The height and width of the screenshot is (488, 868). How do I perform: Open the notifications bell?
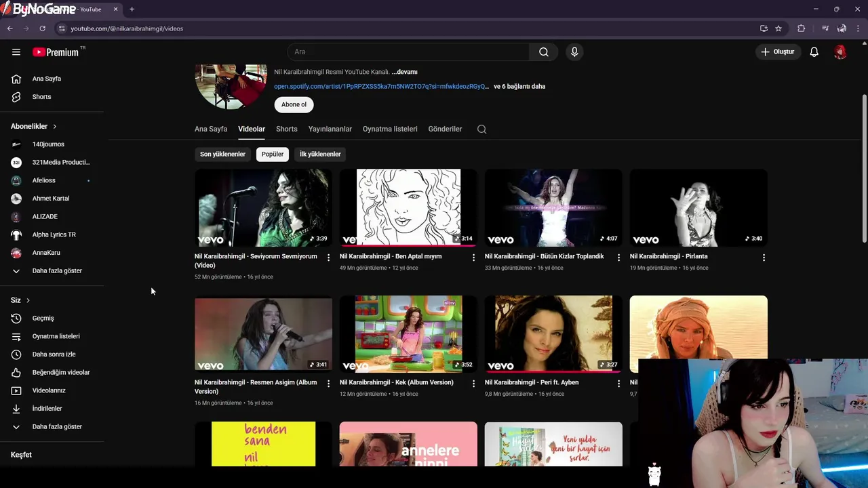click(x=814, y=52)
